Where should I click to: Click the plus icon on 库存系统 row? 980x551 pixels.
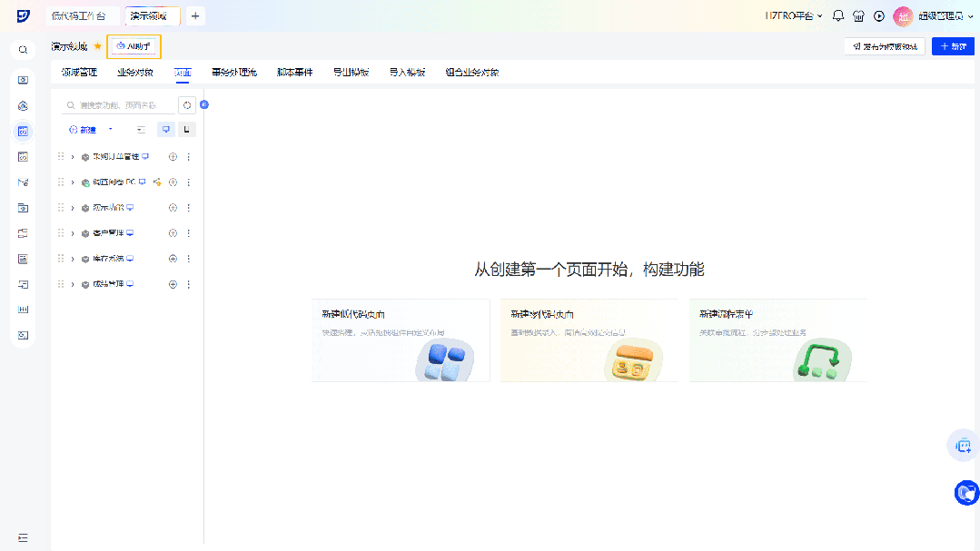(173, 259)
